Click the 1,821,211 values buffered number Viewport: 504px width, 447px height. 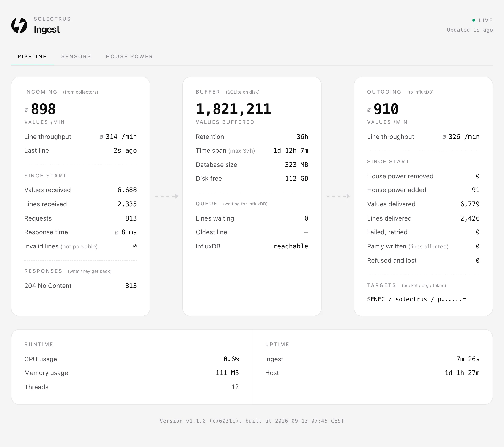tap(233, 109)
